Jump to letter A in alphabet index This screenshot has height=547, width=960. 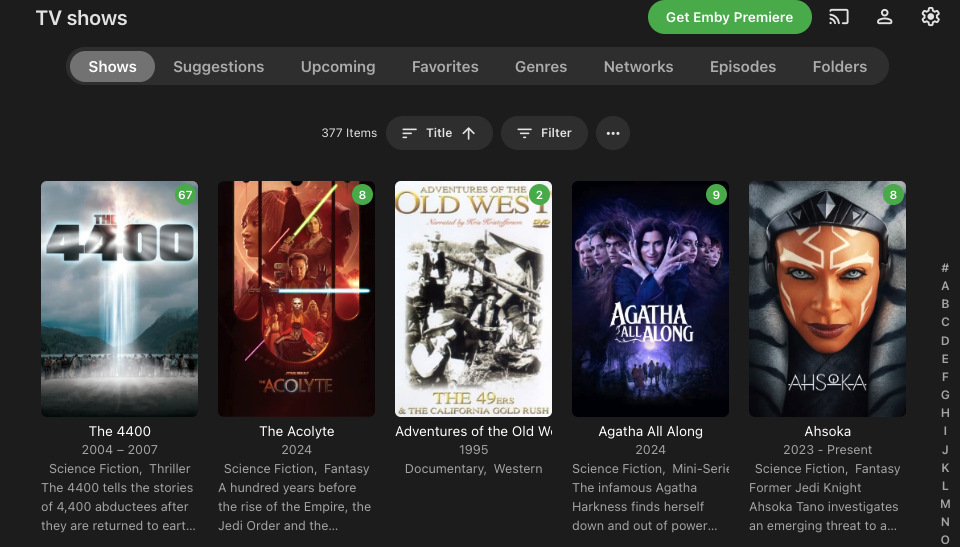[x=945, y=285]
